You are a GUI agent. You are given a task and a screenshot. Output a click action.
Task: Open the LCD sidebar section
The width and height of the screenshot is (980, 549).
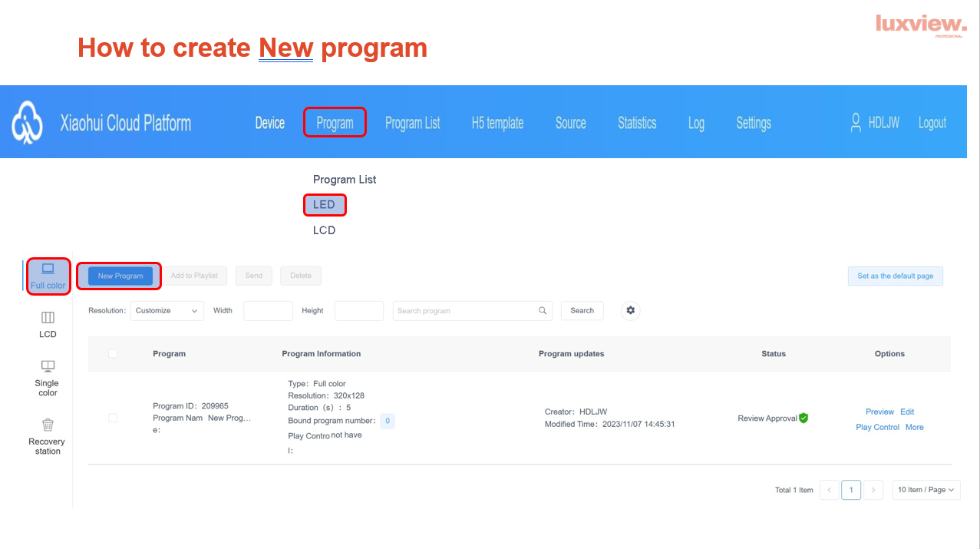tap(48, 318)
